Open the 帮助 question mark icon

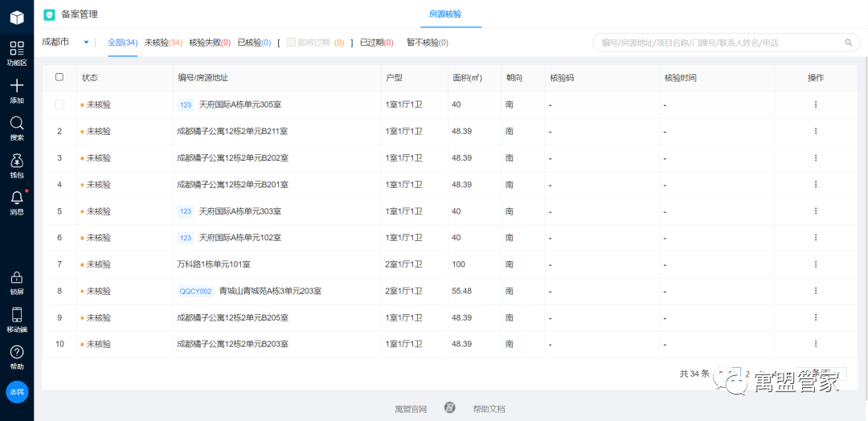[17, 352]
